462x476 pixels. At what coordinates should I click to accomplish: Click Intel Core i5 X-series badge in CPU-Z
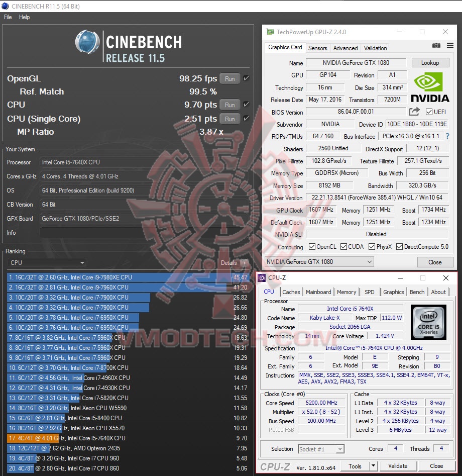point(428,322)
